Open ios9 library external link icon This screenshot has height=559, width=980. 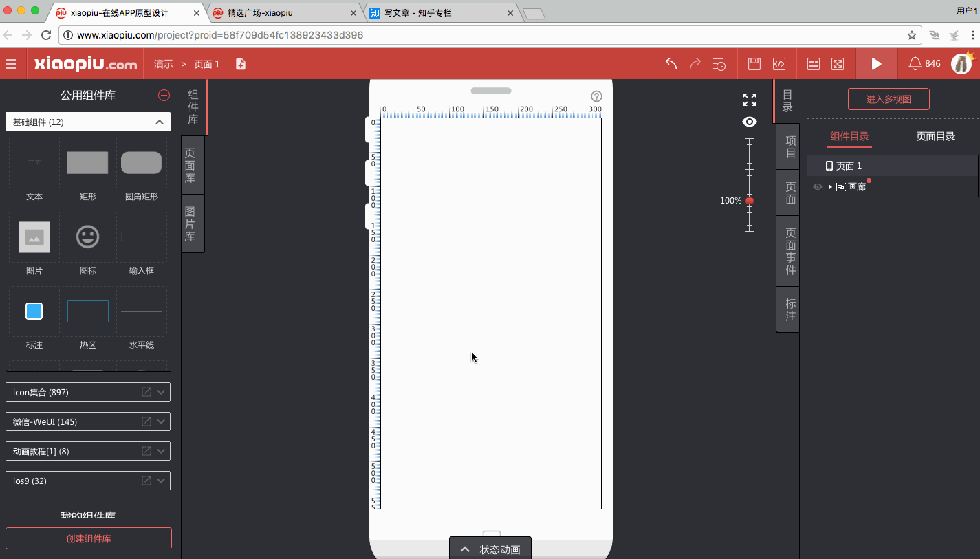click(x=146, y=481)
